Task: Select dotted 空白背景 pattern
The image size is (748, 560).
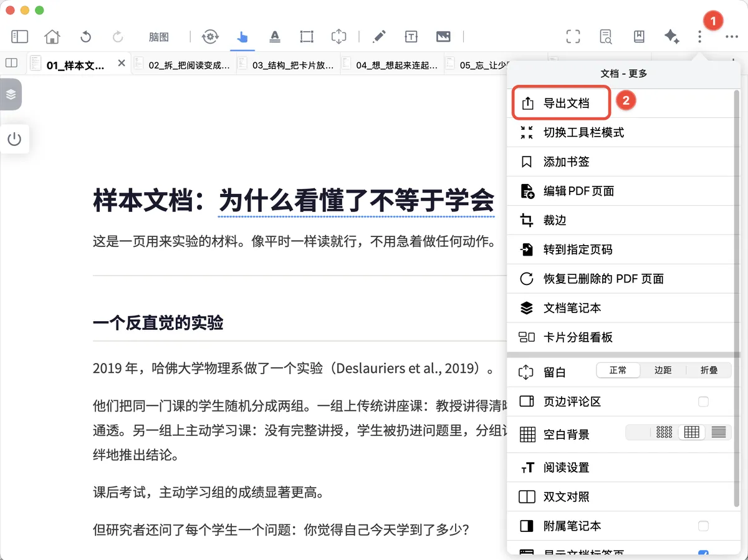Action: pyautogui.click(x=664, y=432)
